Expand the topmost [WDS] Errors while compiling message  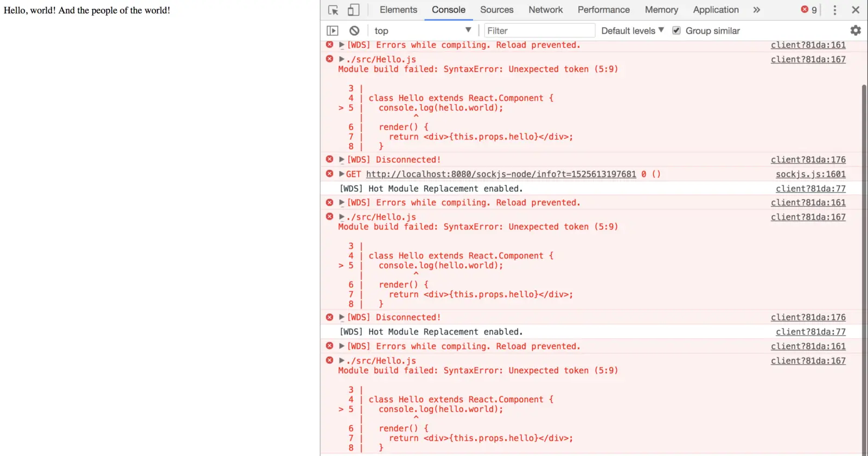point(341,45)
